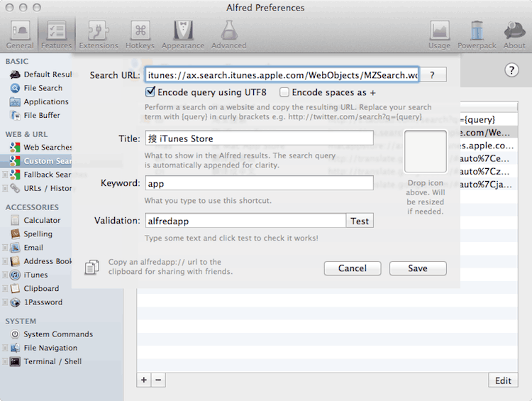The width and height of the screenshot is (532, 401).
Task: Click the copy alfredapp URL clipboard icon
Action: 92,267
